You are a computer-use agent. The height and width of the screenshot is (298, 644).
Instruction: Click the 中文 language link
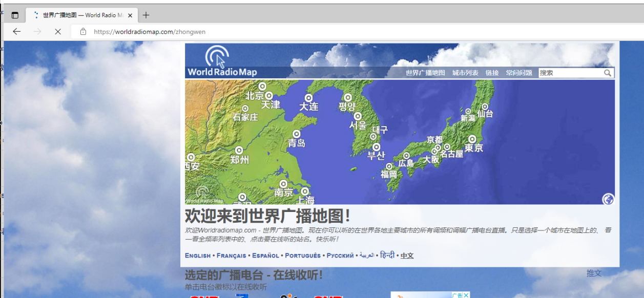pos(407,256)
